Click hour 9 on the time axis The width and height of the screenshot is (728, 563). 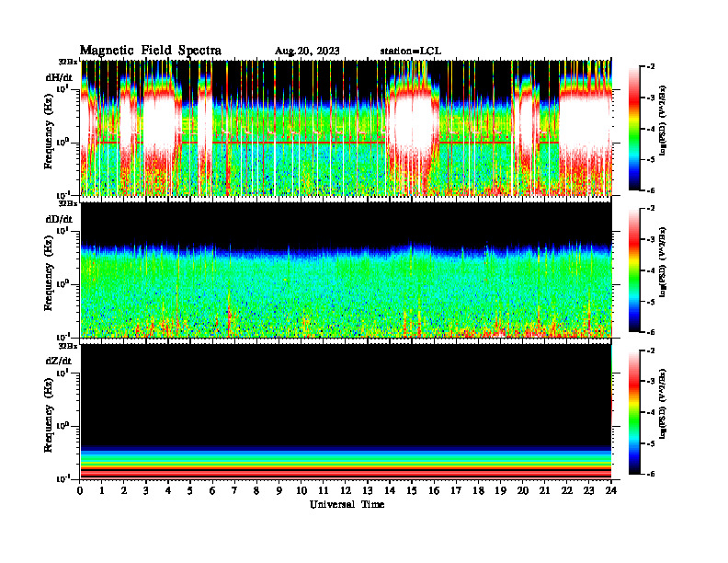pos(279,490)
